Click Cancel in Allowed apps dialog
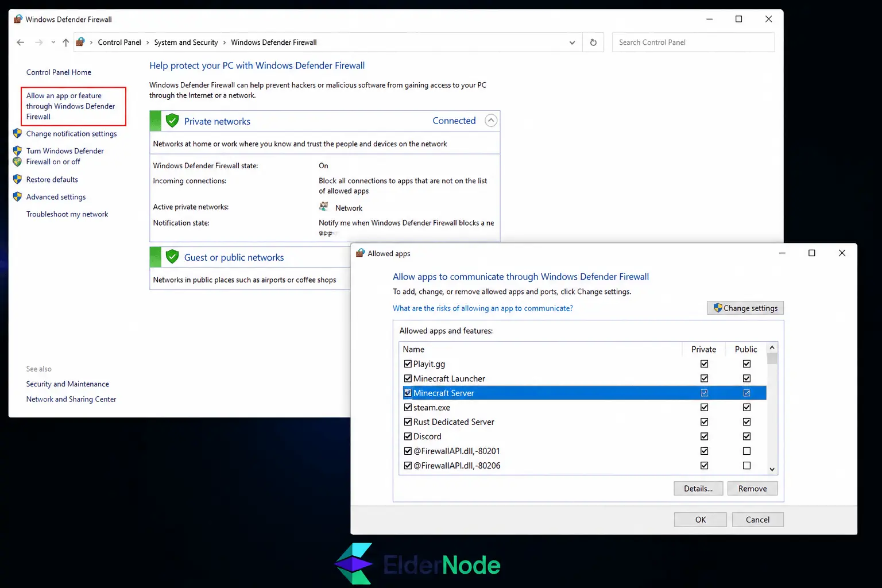Viewport: 882px width, 588px height. [757, 520]
